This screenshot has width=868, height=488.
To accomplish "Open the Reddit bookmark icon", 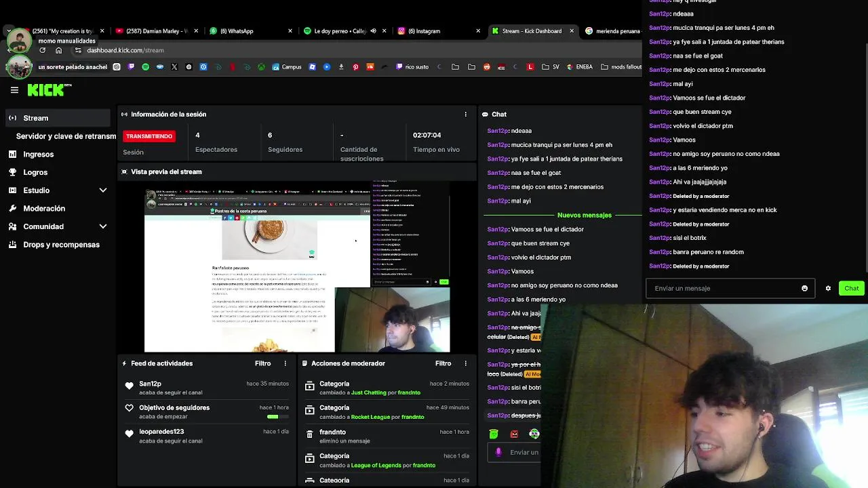I will click(487, 67).
